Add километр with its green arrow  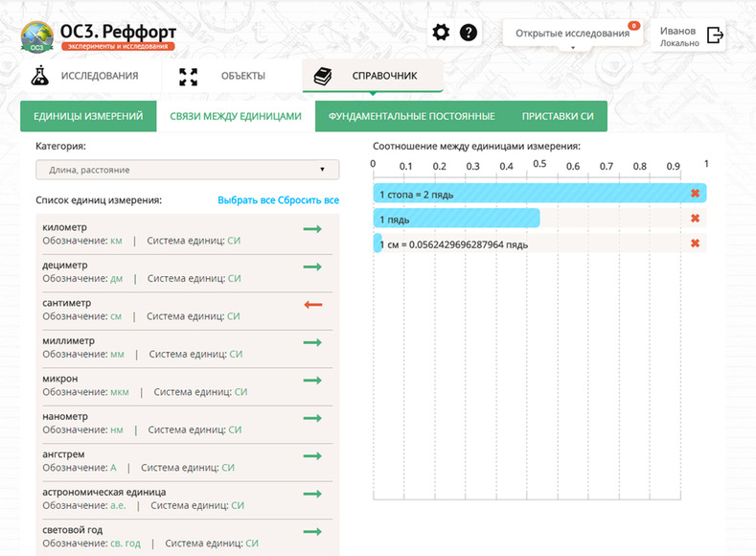pos(312,228)
